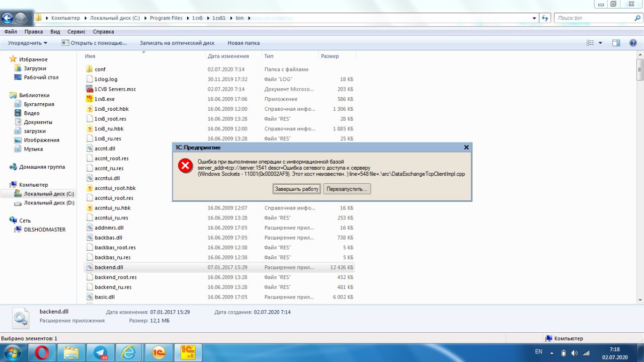Select the conf folder icon
This screenshot has width=644, height=362.
coord(90,69)
